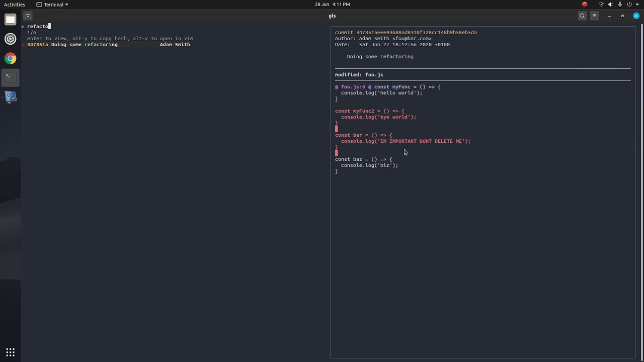Viewport: 644px width, 362px height.
Task: Open Settings gear in the dock
Action: 10,39
